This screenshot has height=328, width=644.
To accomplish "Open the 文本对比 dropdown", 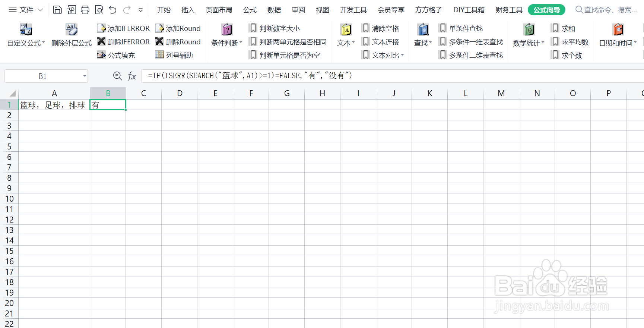I will tap(383, 55).
